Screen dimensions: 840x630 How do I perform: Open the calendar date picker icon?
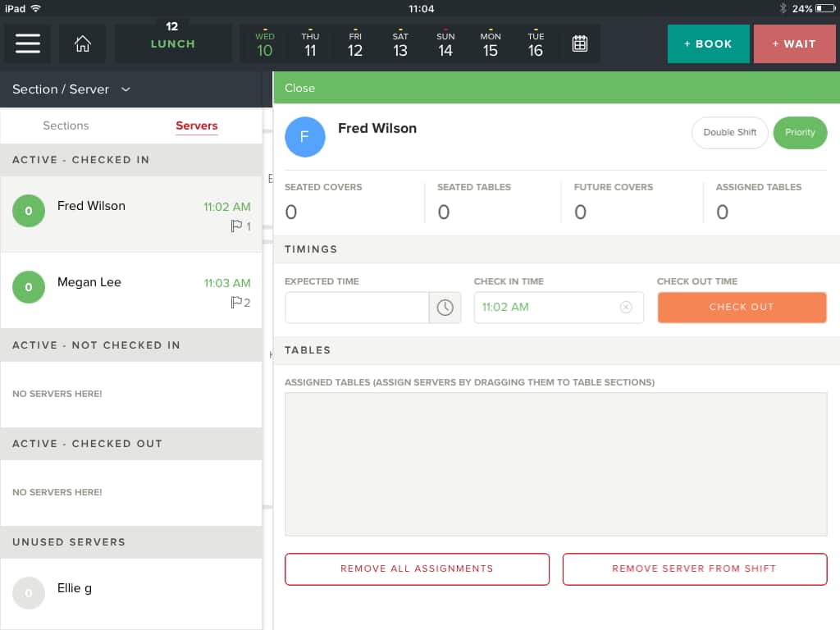pos(580,43)
